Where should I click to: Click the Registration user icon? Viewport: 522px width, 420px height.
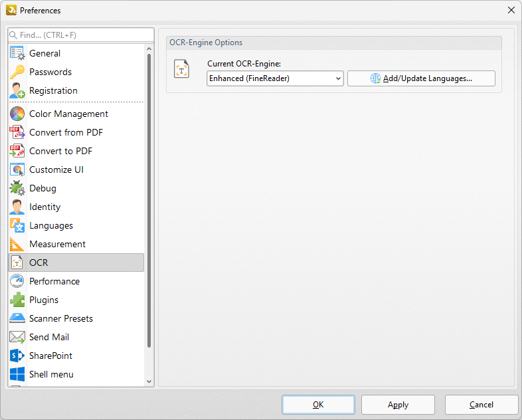(x=17, y=90)
